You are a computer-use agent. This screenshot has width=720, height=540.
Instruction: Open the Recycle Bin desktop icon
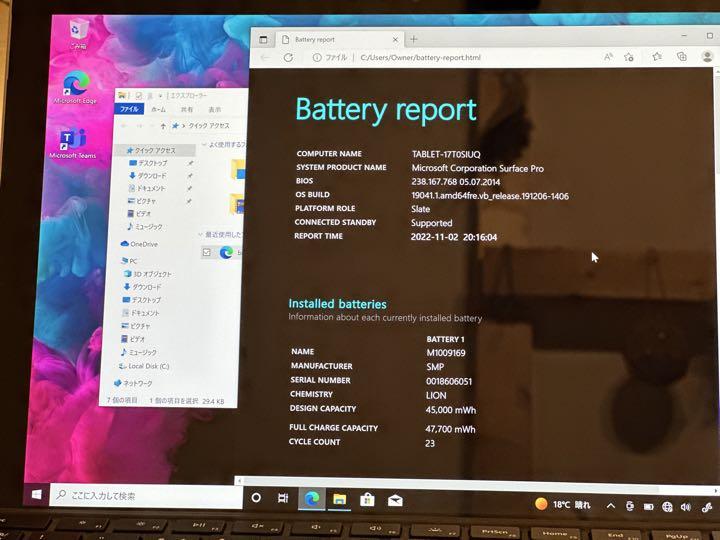click(77, 33)
